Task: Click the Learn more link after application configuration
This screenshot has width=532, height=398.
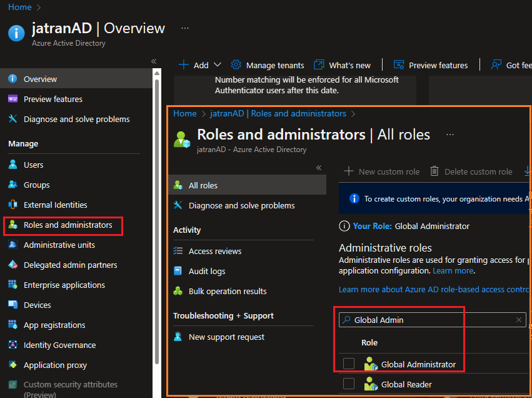Action: (x=453, y=271)
